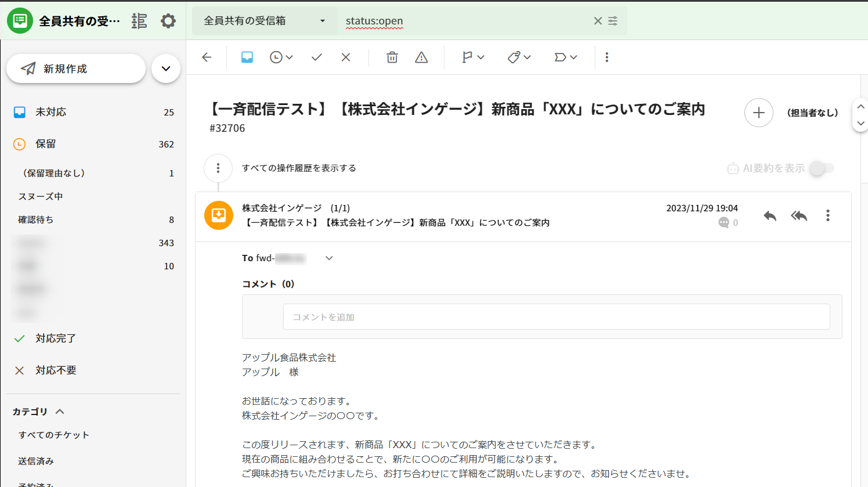The image size is (868, 487).
Task: Select 未対応 in the sidebar
Action: point(51,112)
